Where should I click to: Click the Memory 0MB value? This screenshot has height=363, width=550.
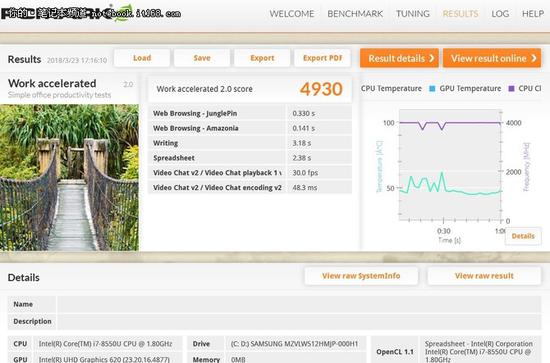tap(238, 359)
